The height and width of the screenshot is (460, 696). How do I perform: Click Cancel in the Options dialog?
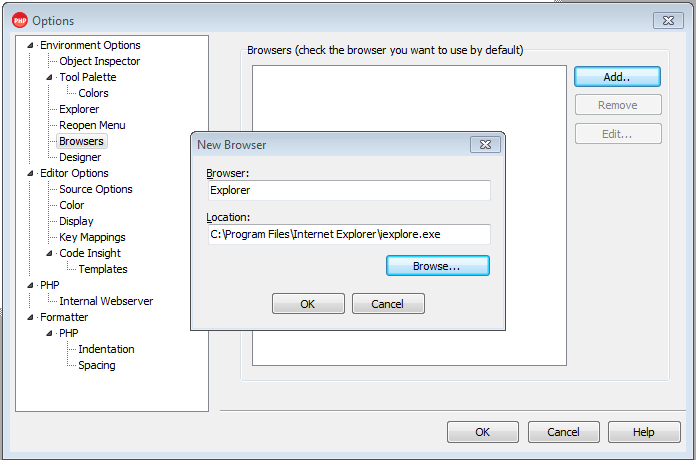pos(563,432)
